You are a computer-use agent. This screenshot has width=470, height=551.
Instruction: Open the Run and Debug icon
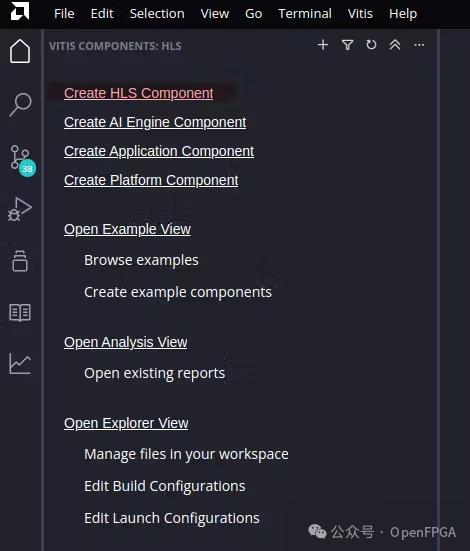(x=20, y=209)
